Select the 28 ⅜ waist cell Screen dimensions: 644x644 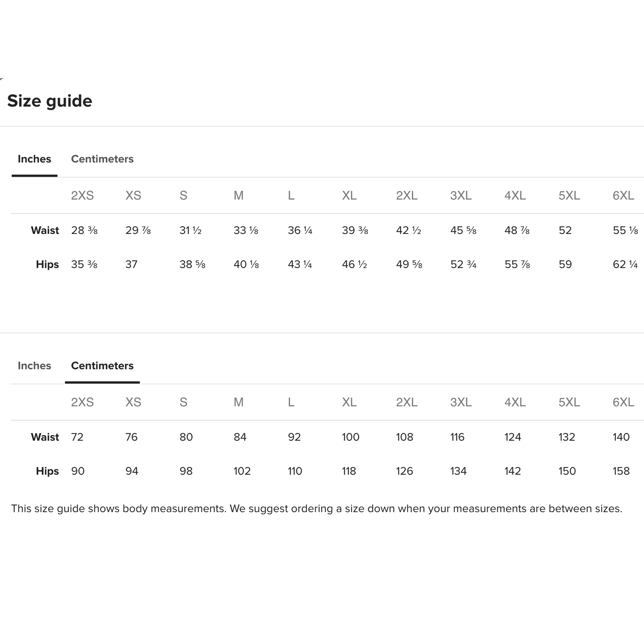pos(84,230)
